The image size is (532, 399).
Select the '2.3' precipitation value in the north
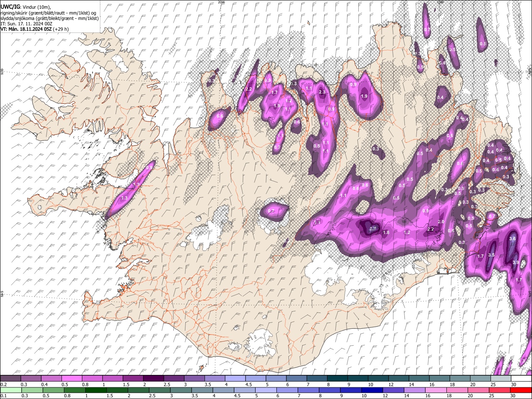tap(322, 92)
